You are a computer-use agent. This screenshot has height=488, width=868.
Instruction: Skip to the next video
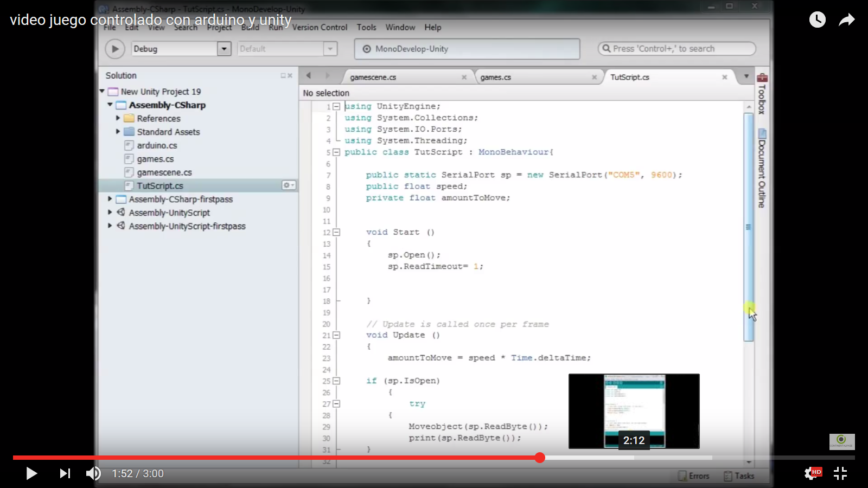coord(65,473)
